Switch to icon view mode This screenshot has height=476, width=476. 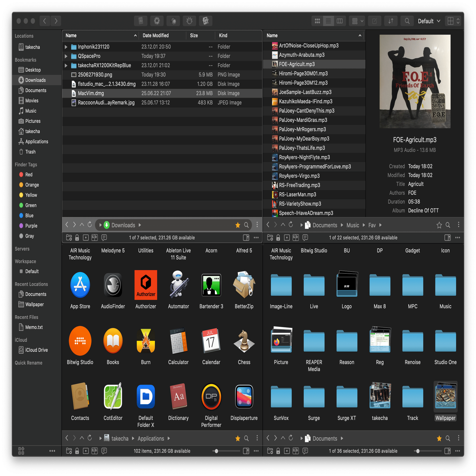317,21
